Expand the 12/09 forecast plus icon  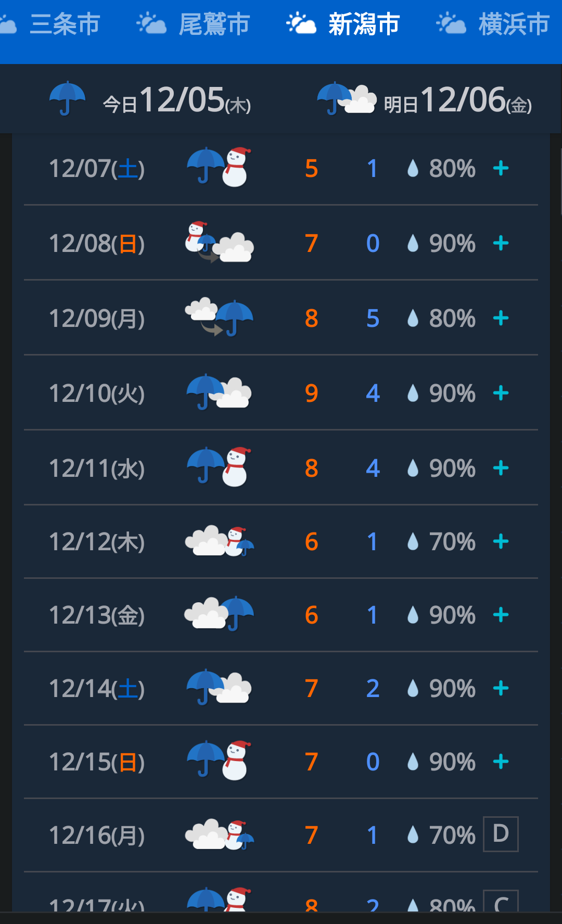coord(501,318)
